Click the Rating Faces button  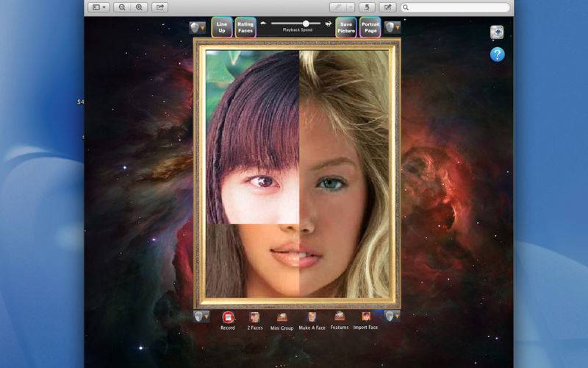245,27
